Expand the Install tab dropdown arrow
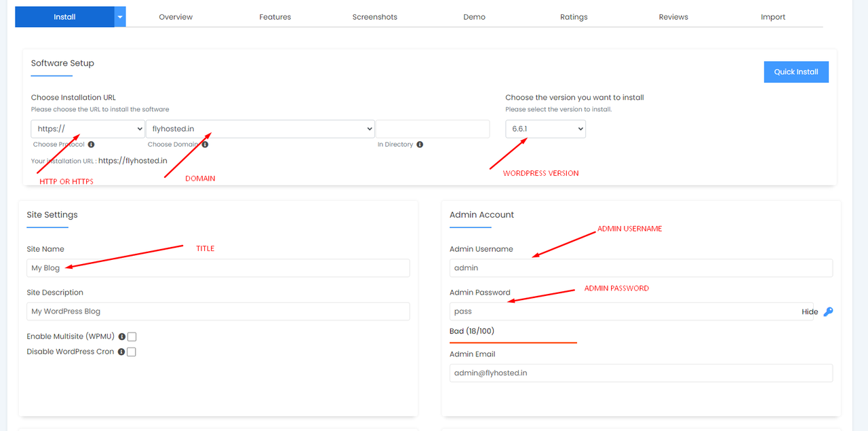Image resolution: width=868 pixels, height=431 pixels. [x=120, y=17]
